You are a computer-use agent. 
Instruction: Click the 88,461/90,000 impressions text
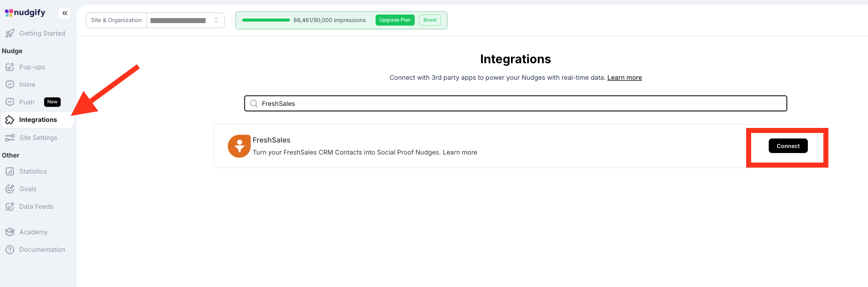click(329, 20)
